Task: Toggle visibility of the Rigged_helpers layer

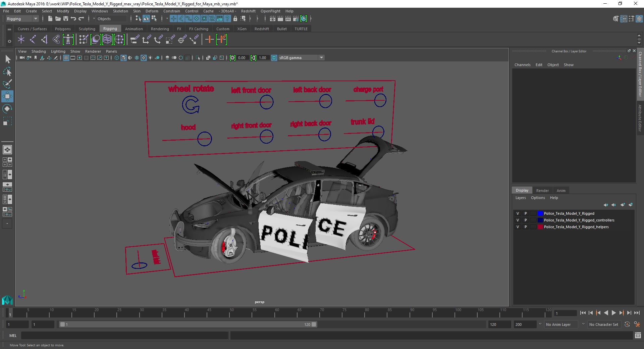Action: (x=518, y=227)
